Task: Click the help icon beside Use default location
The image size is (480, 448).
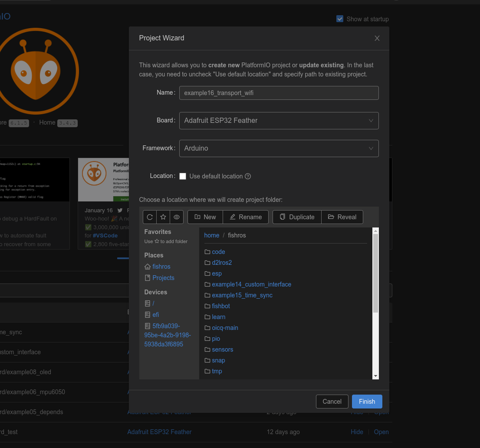Action: coord(248,176)
